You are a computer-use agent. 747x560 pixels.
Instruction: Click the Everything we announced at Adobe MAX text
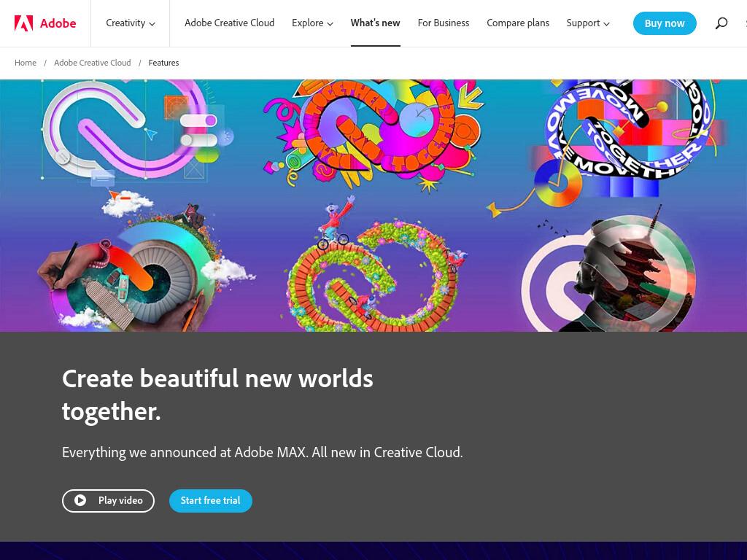coord(263,452)
